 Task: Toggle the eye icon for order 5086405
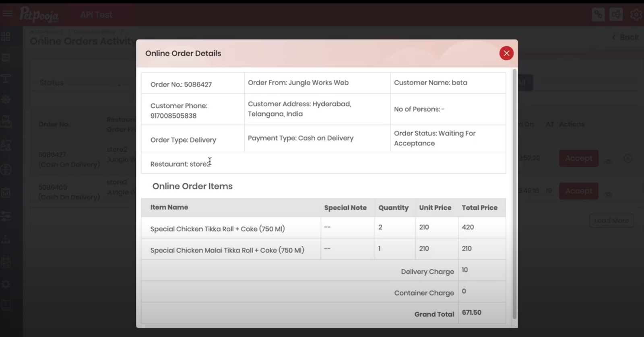[x=609, y=195]
